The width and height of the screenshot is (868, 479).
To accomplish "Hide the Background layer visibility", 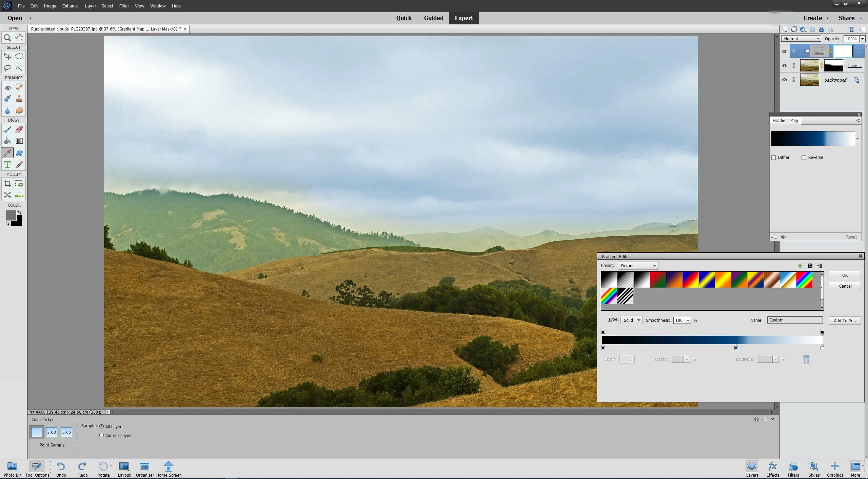I will click(784, 80).
